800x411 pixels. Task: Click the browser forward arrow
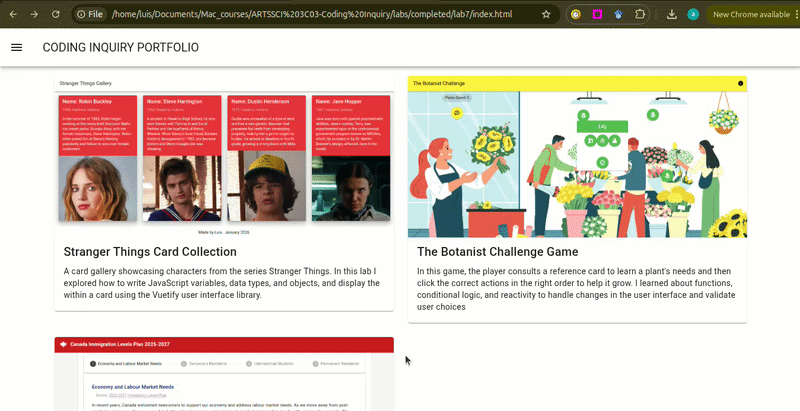pos(34,14)
